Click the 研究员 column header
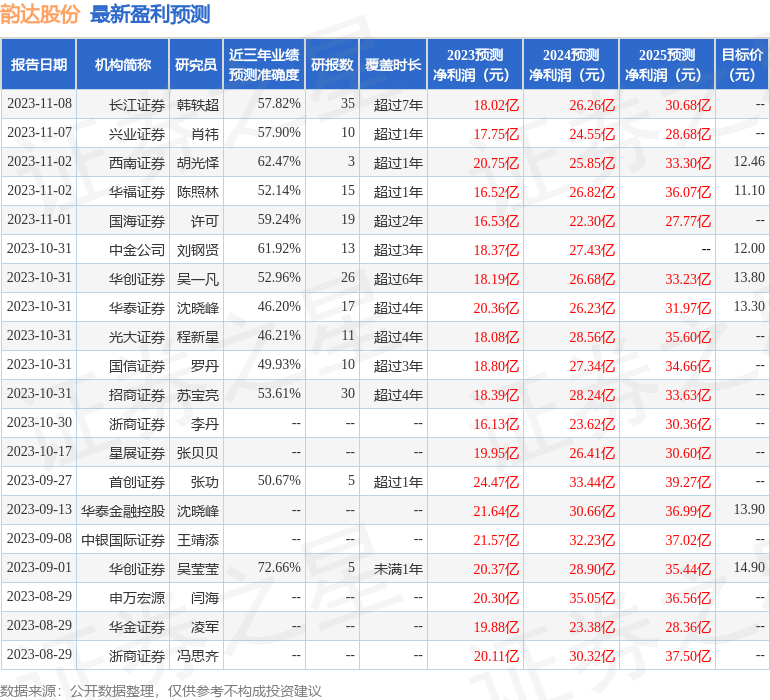 pyautogui.click(x=196, y=64)
